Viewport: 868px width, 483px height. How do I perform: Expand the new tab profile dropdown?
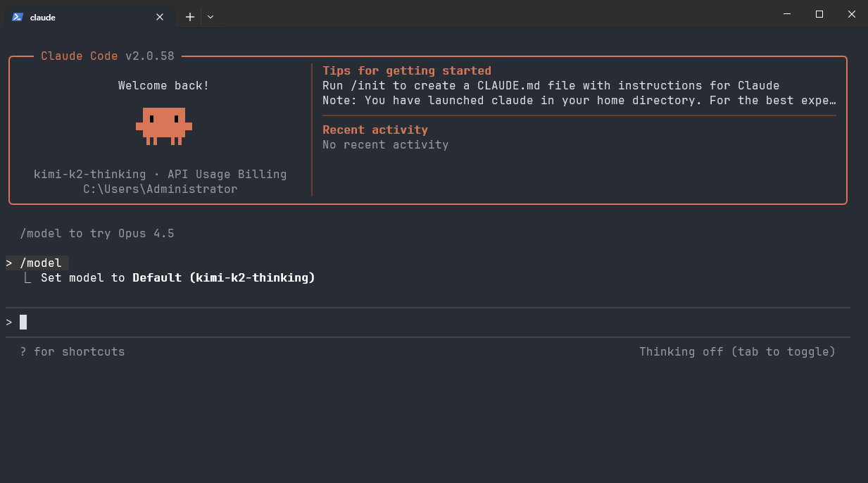click(x=210, y=17)
